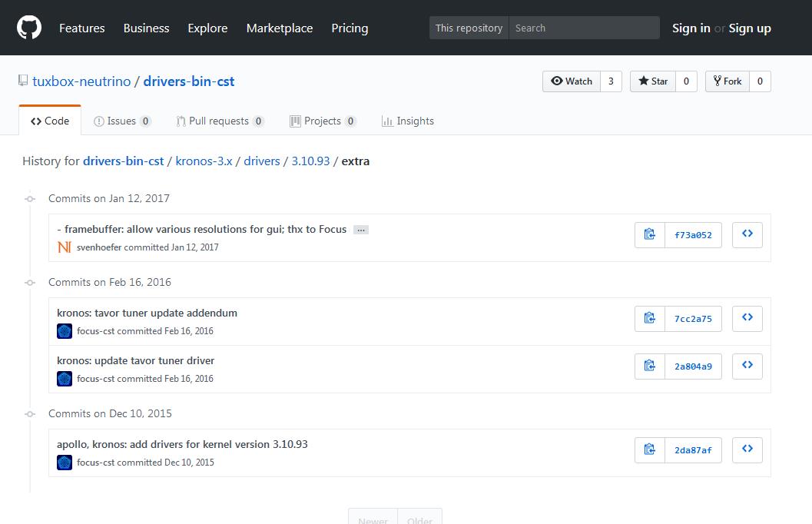
Task: Click svenhoefer's avatar icon
Action: click(65, 247)
